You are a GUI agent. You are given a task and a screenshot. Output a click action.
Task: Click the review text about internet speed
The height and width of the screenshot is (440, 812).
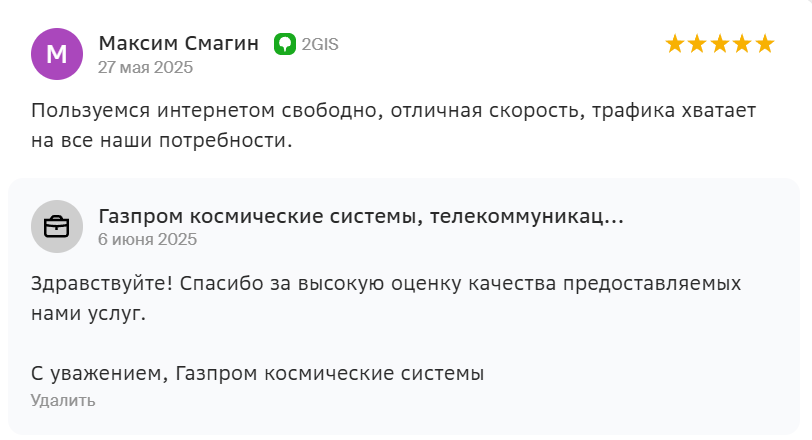click(x=394, y=125)
